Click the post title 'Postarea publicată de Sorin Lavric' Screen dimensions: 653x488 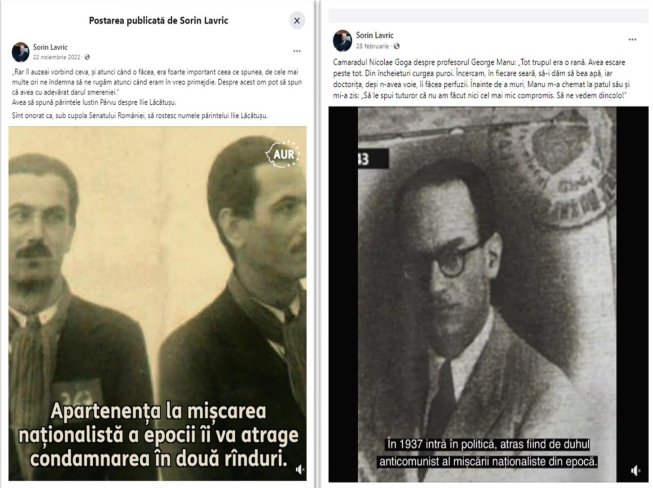click(158, 20)
